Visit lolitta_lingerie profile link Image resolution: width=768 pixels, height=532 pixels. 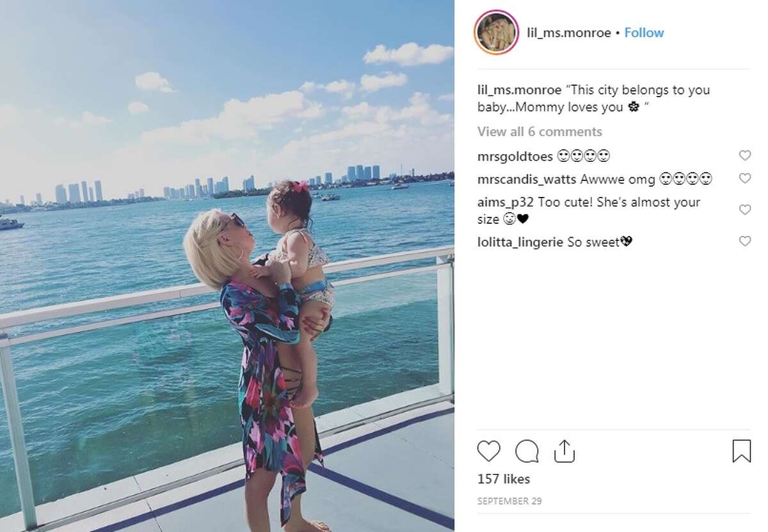coord(521,242)
